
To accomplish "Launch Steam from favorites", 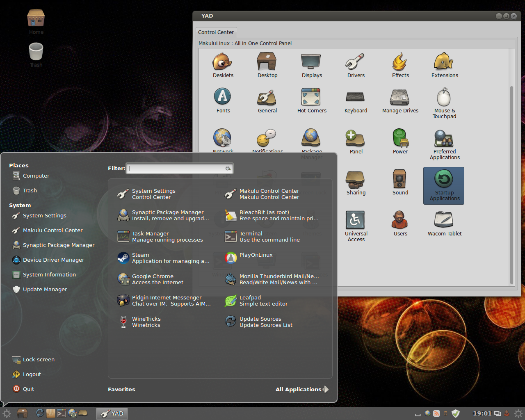I will point(164,258).
